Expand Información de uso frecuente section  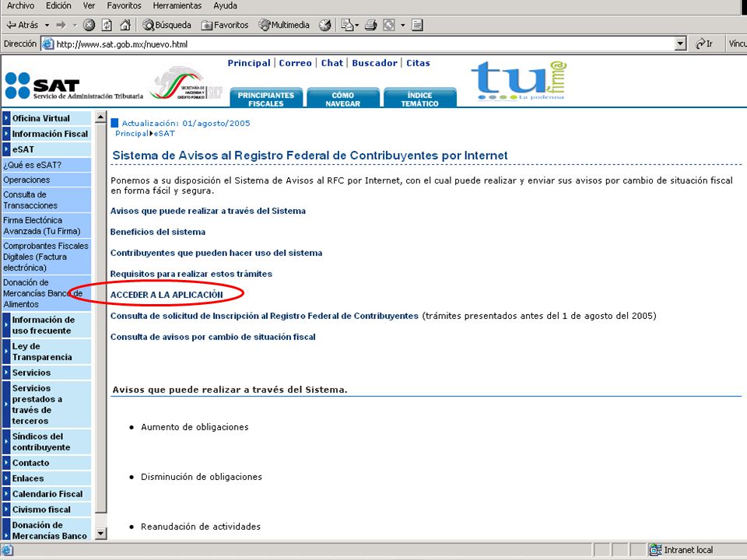point(47,325)
